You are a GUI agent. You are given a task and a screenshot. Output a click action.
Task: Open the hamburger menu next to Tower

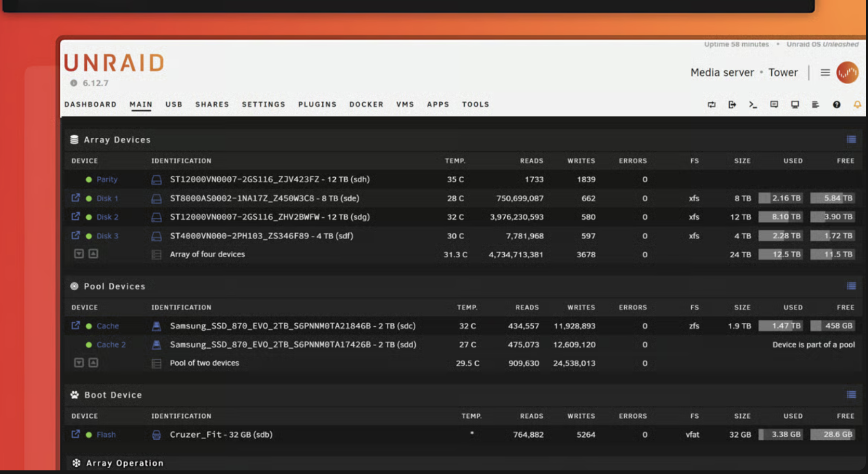point(825,73)
